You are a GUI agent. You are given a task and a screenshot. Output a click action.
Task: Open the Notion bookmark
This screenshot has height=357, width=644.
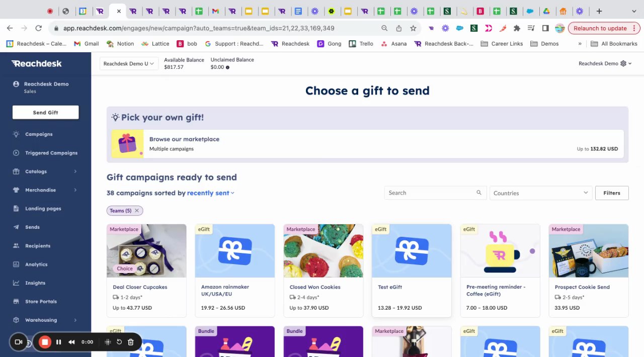(x=120, y=44)
